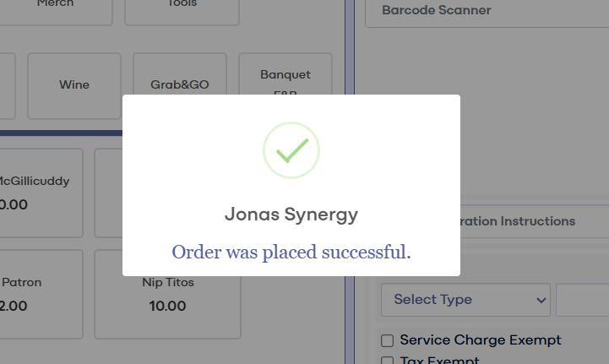609x364 pixels.
Task: Expand the Select Type dropdown
Action: tap(465, 300)
